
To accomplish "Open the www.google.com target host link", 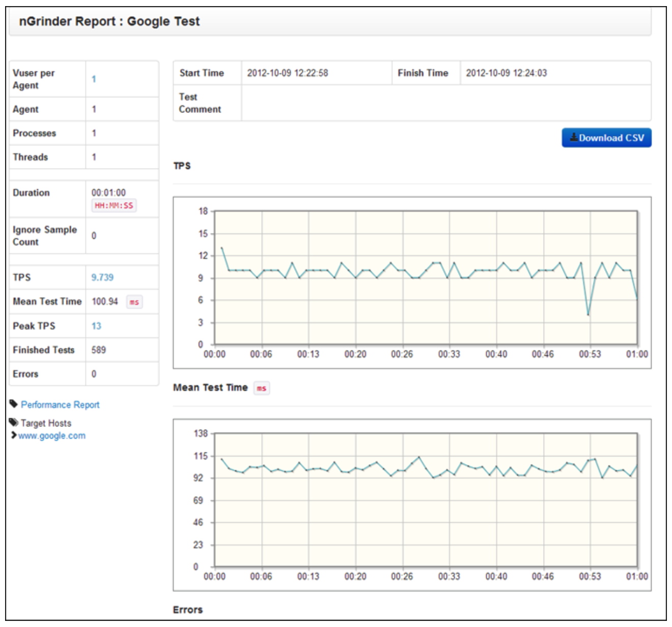I will pyautogui.click(x=52, y=436).
